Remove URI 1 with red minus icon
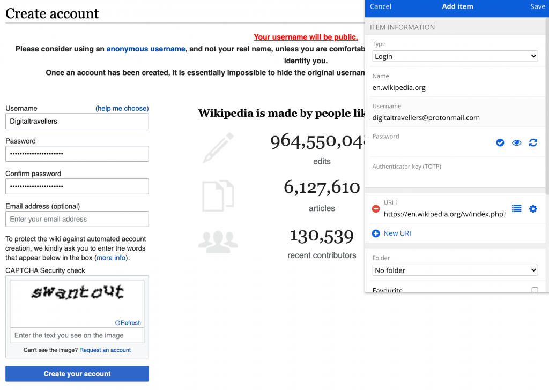549x392 pixels. (x=376, y=209)
